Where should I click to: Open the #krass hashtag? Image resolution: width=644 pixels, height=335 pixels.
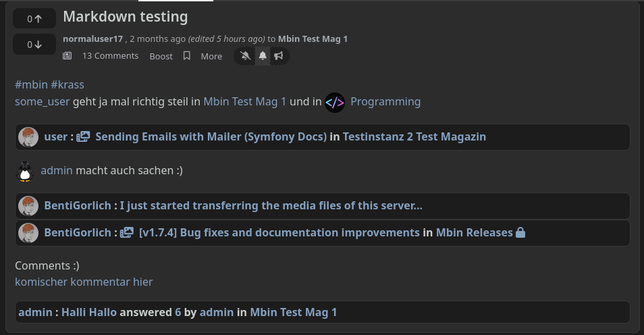(x=68, y=84)
